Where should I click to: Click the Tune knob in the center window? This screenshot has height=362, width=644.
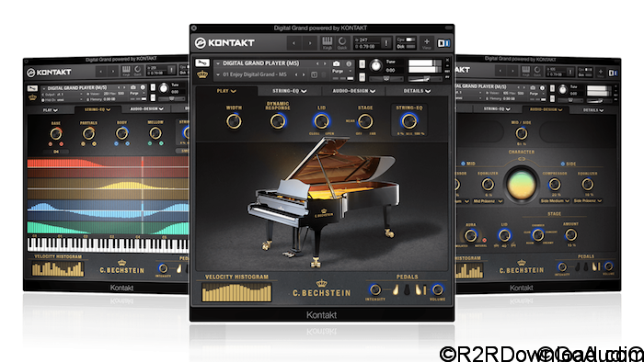coord(375,65)
